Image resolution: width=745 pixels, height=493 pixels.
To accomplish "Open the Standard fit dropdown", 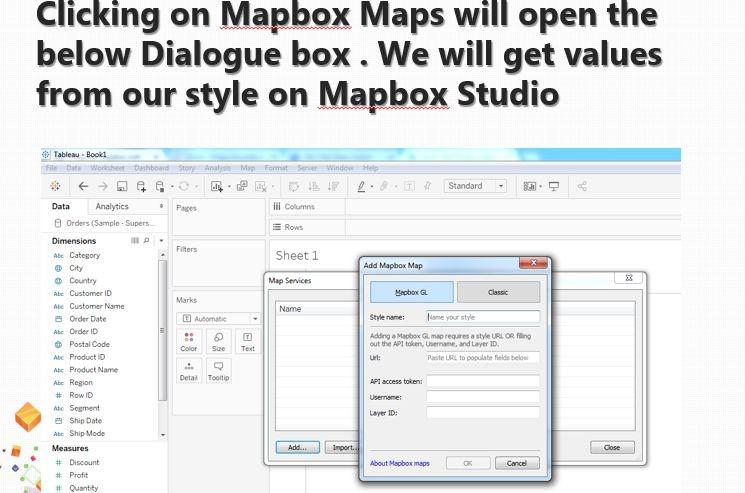I will 475,186.
